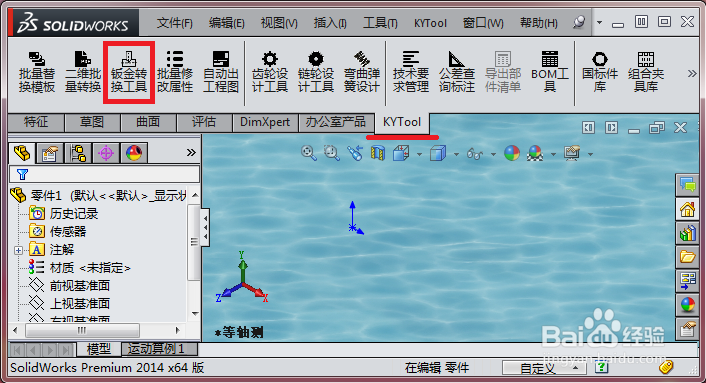This screenshot has width=706, height=383.
Task: Open Appearances task pane color ball icon
Action: (687, 305)
